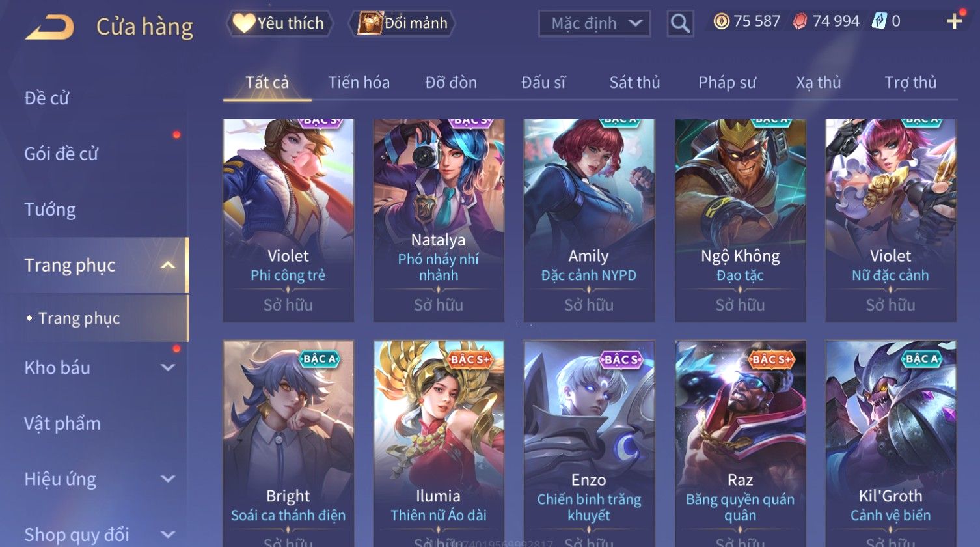Select the Pháp sư tab
The height and width of the screenshot is (547, 980).
click(x=727, y=82)
